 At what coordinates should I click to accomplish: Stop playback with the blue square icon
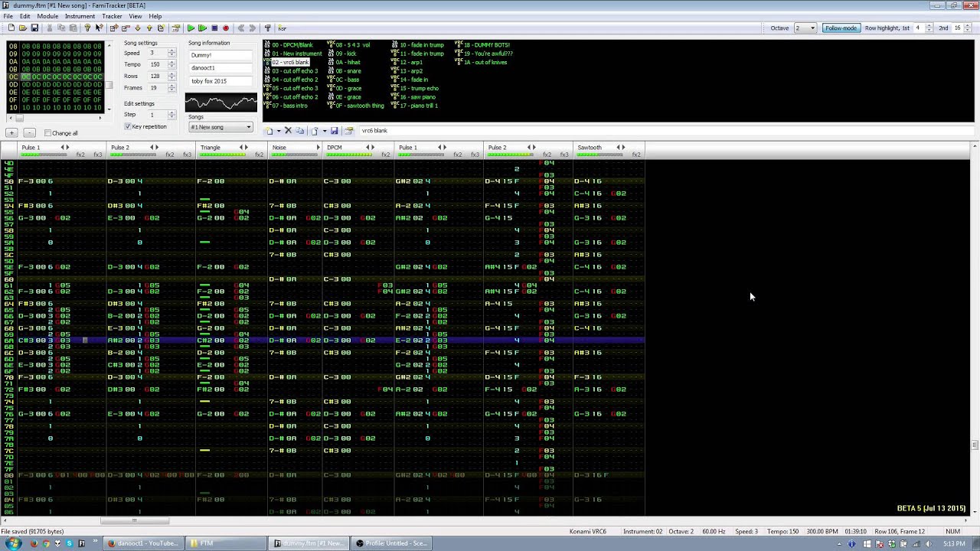coord(214,28)
